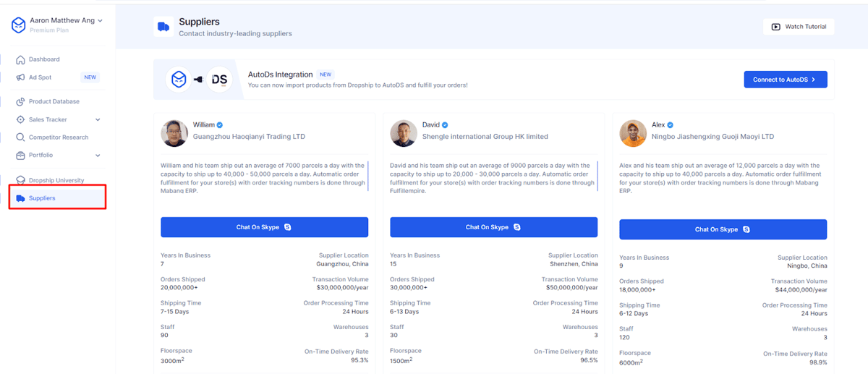Expand the Sales Tracker chevron
This screenshot has height=374, width=868.
(x=98, y=119)
